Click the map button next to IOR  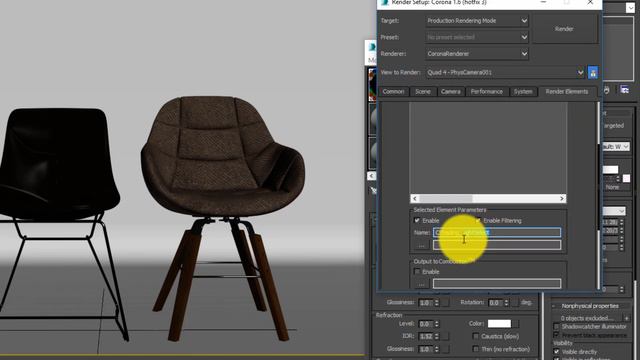coord(445,336)
